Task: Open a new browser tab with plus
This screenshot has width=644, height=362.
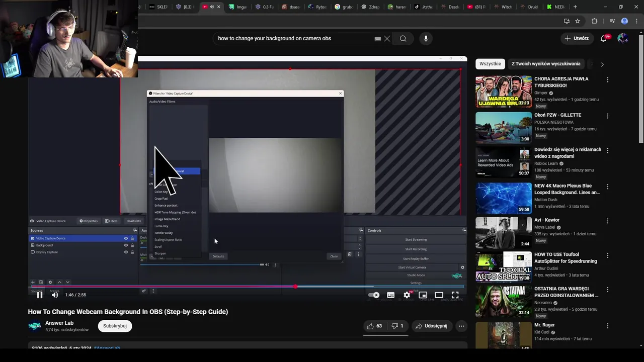Action: (x=575, y=7)
